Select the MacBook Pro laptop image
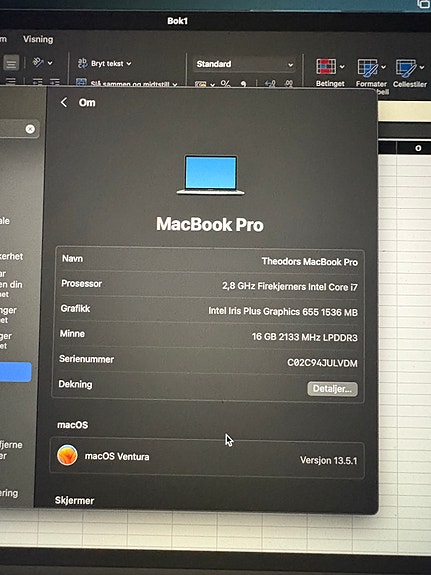431x575 pixels. (x=211, y=175)
